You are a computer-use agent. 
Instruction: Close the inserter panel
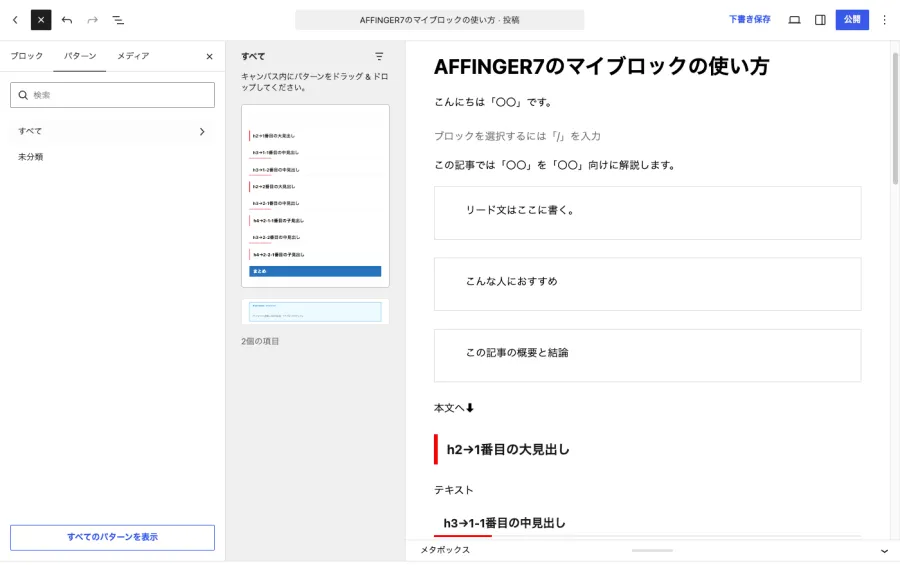click(x=210, y=56)
